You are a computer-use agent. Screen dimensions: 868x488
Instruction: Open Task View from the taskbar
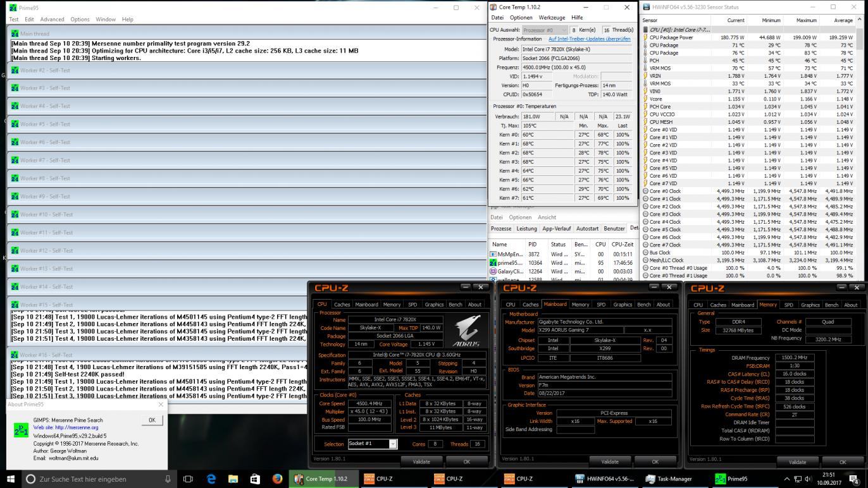tap(187, 479)
